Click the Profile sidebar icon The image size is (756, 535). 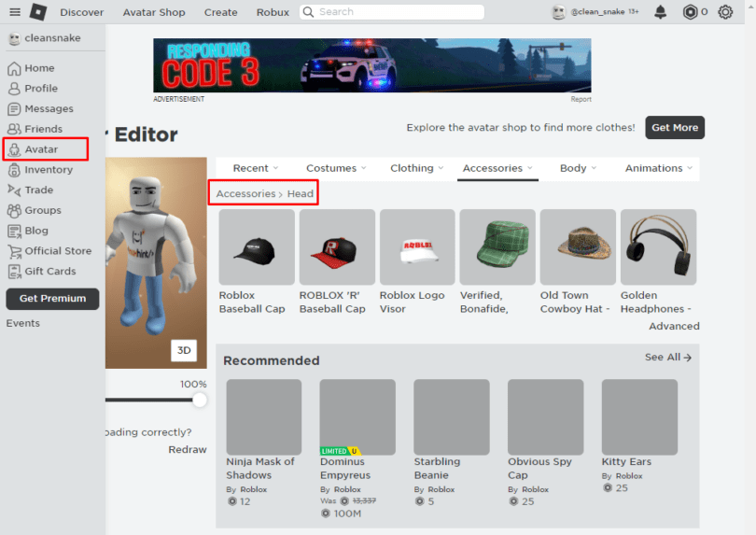[x=14, y=89]
